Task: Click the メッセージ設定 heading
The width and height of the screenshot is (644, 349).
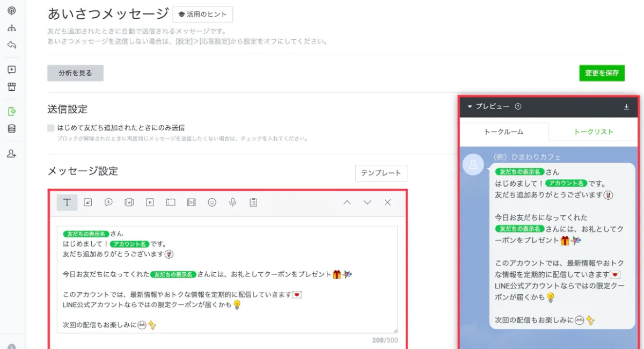Action: click(x=83, y=171)
